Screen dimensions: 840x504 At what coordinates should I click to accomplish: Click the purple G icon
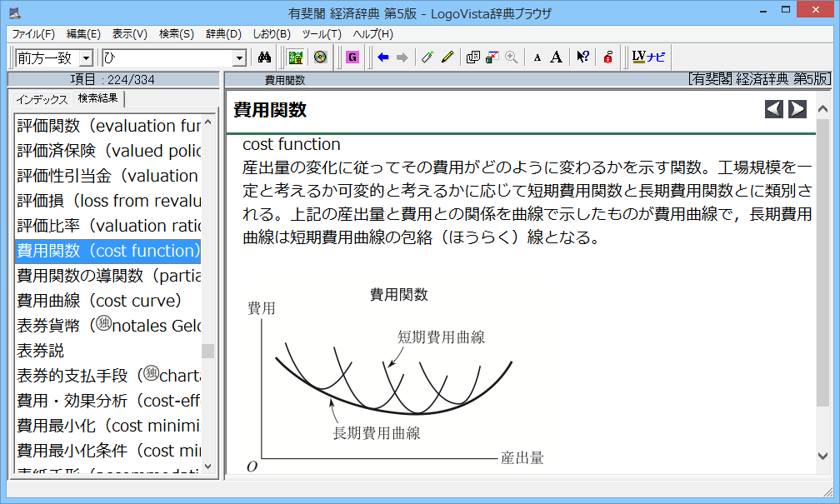352,57
